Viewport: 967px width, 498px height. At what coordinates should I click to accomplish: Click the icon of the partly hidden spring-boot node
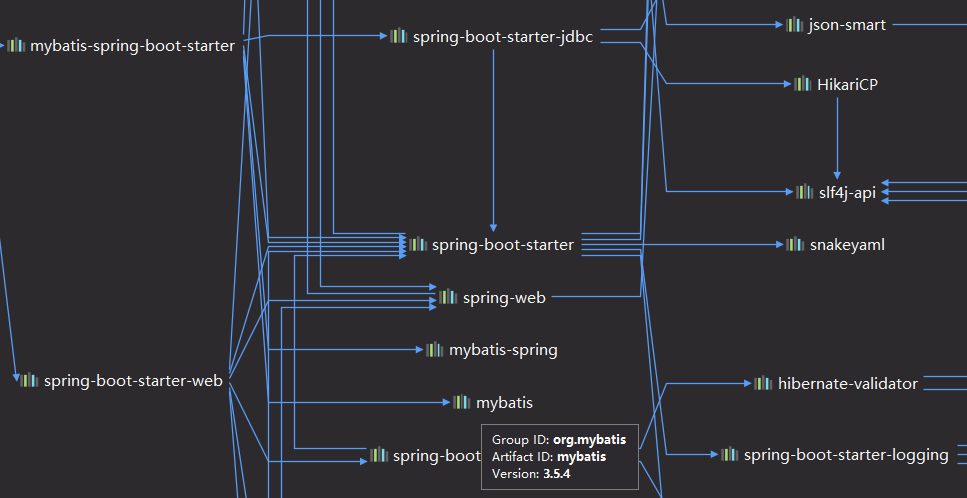click(x=379, y=455)
